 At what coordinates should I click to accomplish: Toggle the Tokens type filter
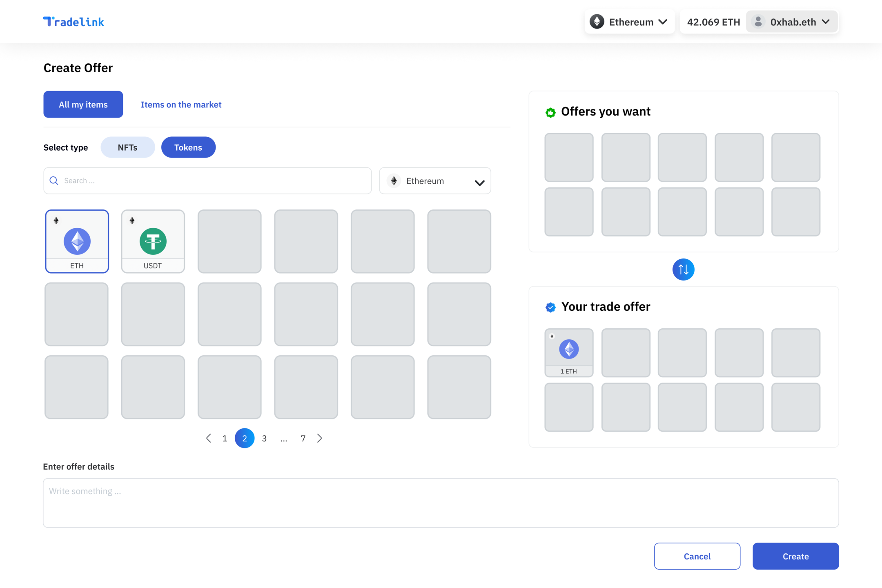tap(188, 147)
